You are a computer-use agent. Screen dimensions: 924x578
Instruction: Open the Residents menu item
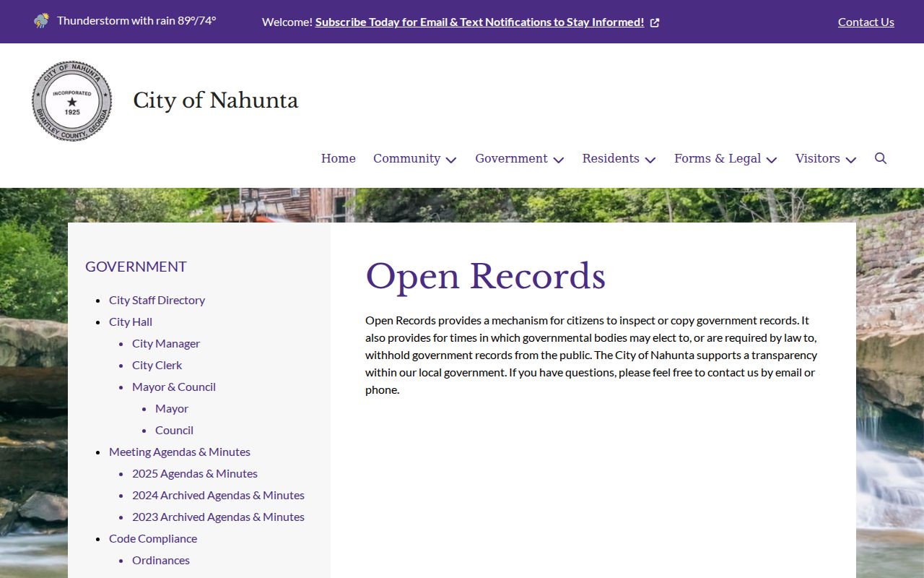click(611, 158)
